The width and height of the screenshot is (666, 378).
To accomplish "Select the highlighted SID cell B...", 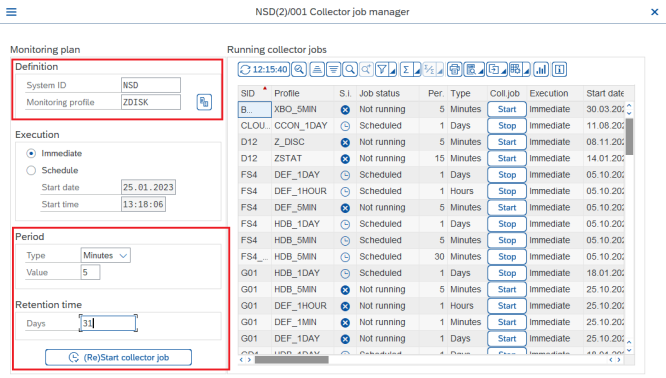I will [254, 109].
